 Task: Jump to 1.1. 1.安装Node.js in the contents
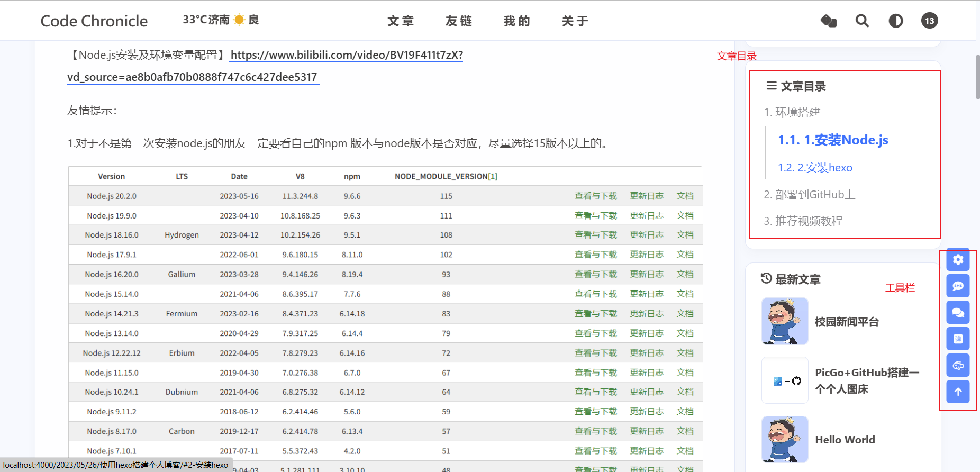tap(833, 140)
